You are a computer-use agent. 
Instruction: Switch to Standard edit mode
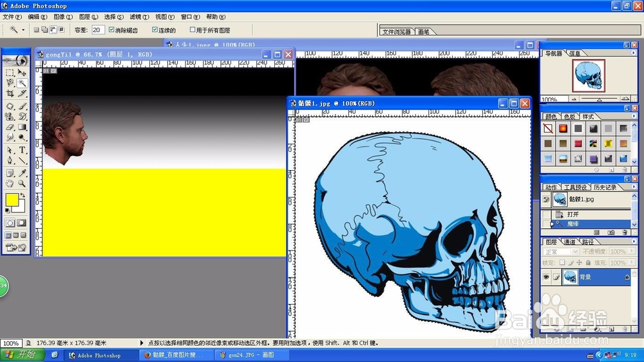point(10,223)
